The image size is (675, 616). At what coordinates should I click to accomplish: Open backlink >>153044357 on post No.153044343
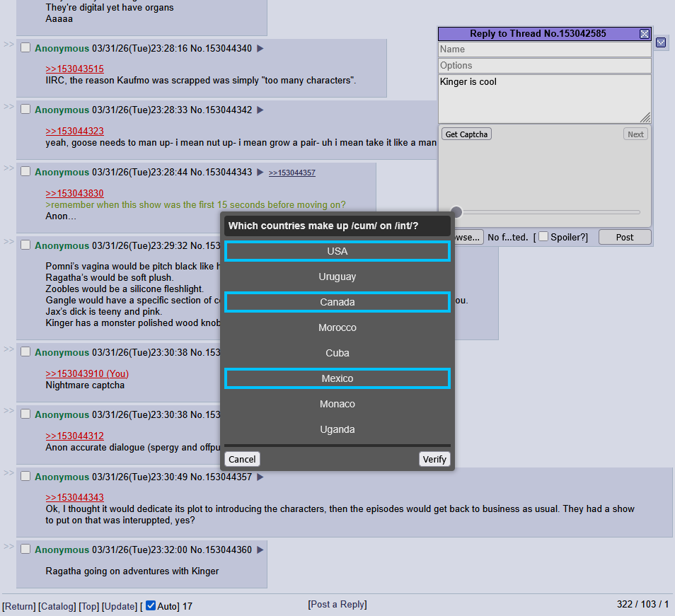pyautogui.click(x=292, y=173)
